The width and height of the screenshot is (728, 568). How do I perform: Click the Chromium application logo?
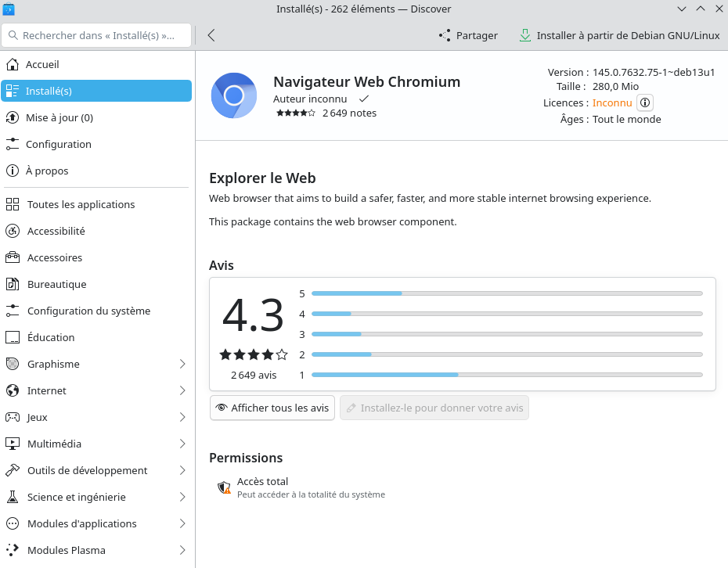(x=233, y=95)
